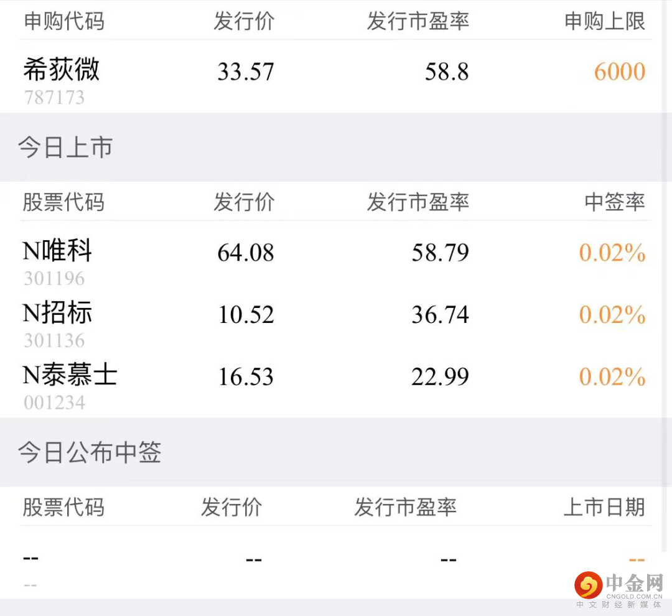This screenshot has height=616, width=672.
Task: Click stock code 301196
Action: click(x=54, y=278)
